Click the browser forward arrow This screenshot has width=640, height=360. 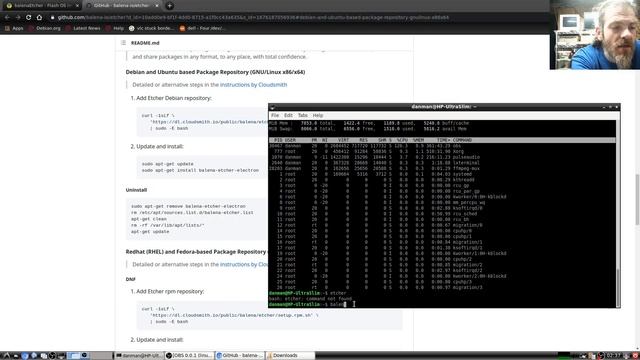pos(18,18)
